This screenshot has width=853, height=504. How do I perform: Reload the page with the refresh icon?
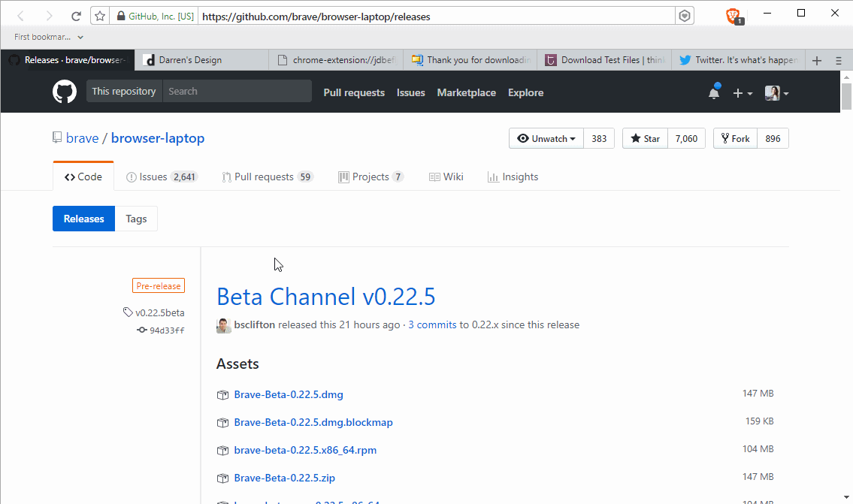coord(76,17)
